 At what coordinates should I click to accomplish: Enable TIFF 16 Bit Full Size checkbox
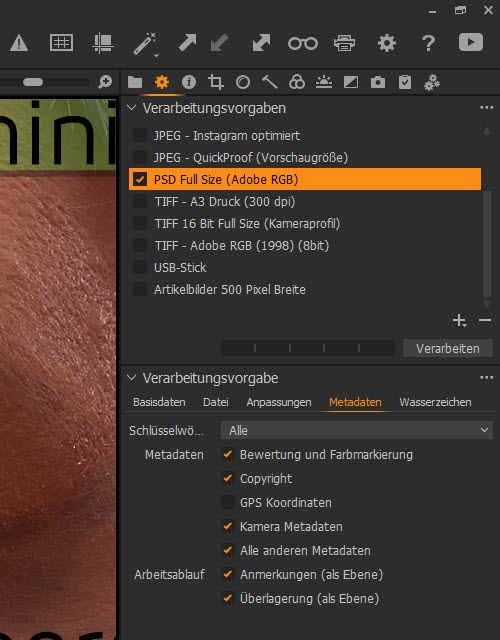coord(140,223)
